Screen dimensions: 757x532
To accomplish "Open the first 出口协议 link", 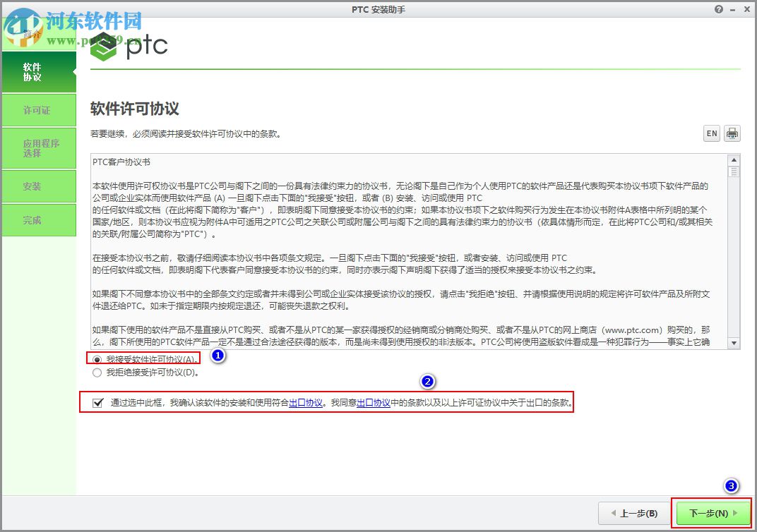I will [x=305, y=402].
